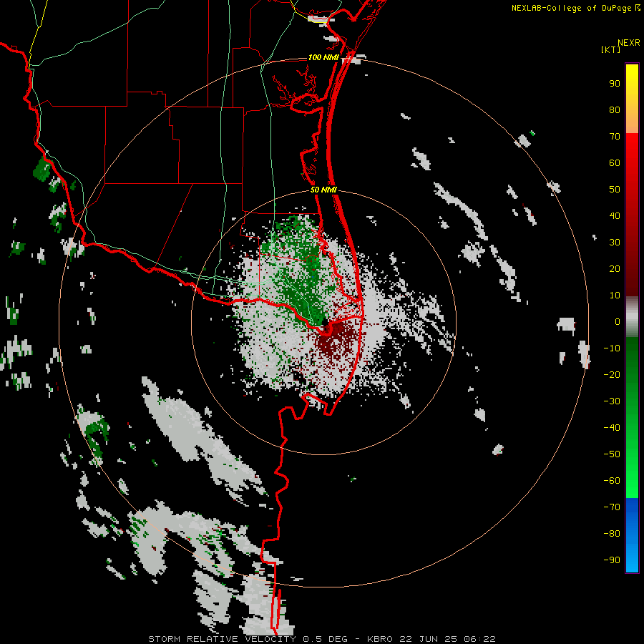Click the positive 80 scale value
This screenshot has width=644, height=644.
click(x=615, y=109)
